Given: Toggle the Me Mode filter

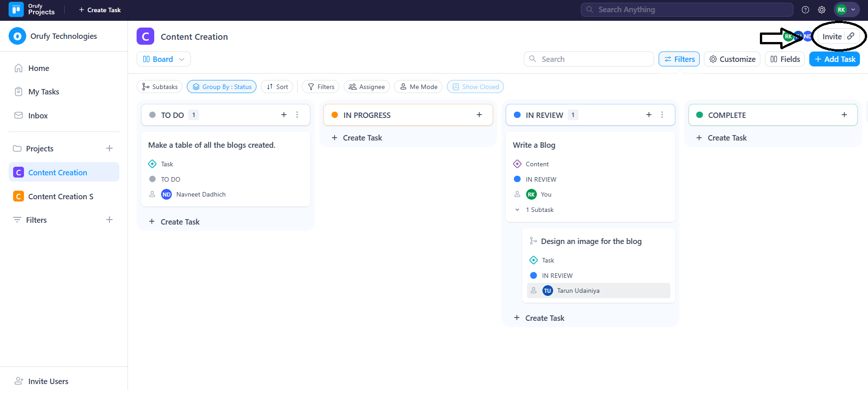Looking at the screenshot, I should pyautogui.click(x=418, y=87).
